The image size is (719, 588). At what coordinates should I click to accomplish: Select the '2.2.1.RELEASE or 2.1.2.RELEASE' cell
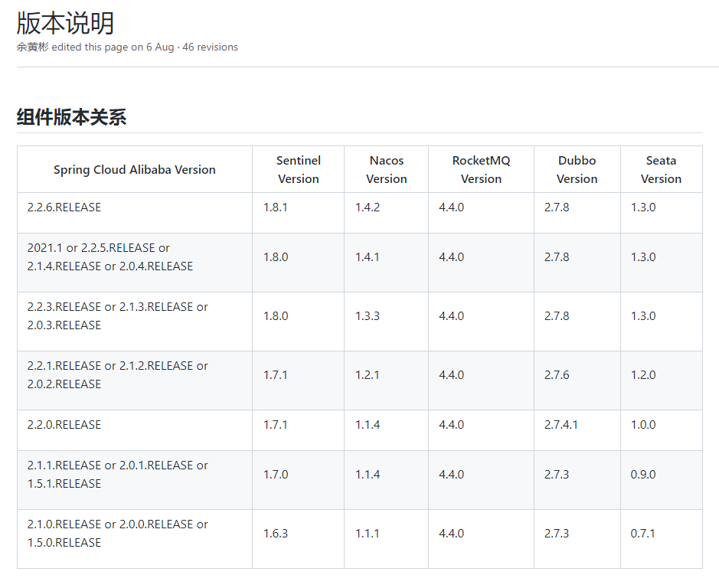pyautogui.click(x=134, y=381)
